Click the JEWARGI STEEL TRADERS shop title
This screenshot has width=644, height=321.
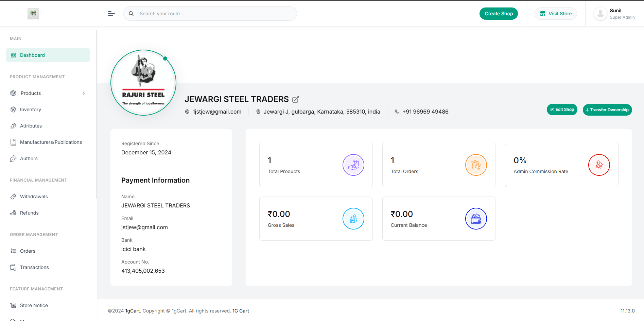[237, 99]
